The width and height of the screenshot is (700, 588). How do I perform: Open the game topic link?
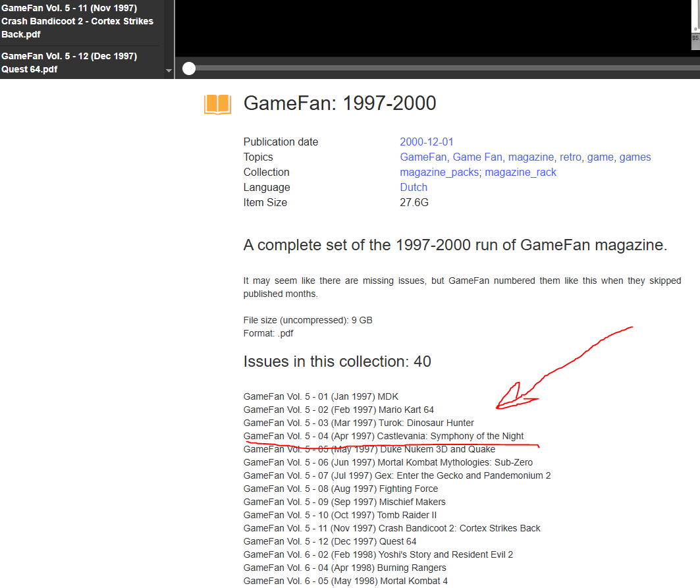pos(600,157)
